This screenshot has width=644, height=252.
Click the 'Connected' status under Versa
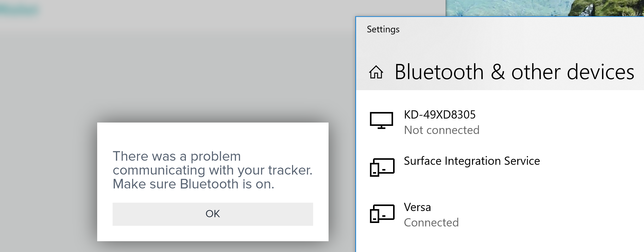point(431,222)
